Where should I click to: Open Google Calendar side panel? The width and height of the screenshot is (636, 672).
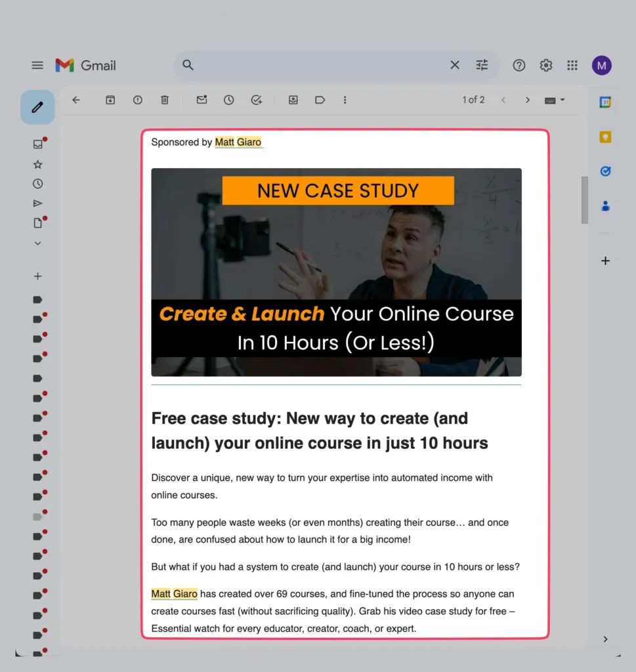[x=604, y=102]
